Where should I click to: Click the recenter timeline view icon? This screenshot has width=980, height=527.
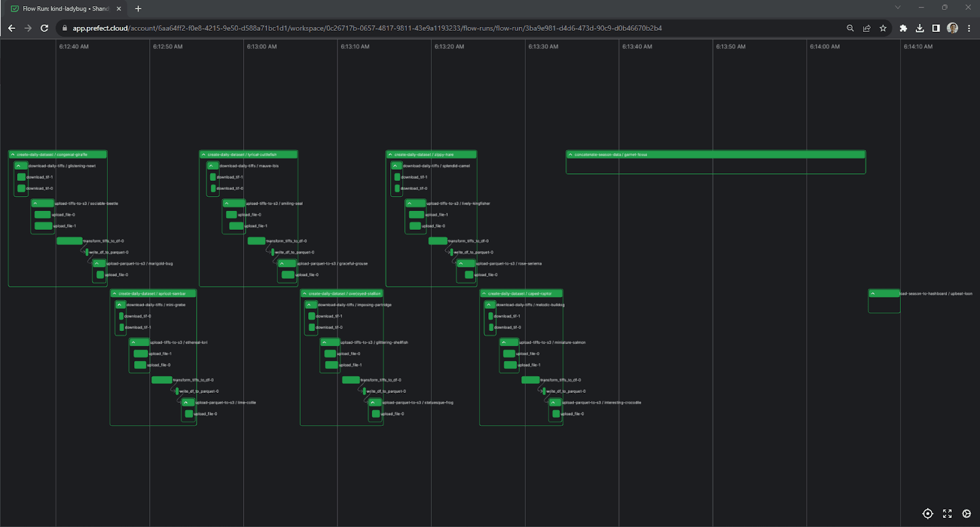click(x=927, y=514)
